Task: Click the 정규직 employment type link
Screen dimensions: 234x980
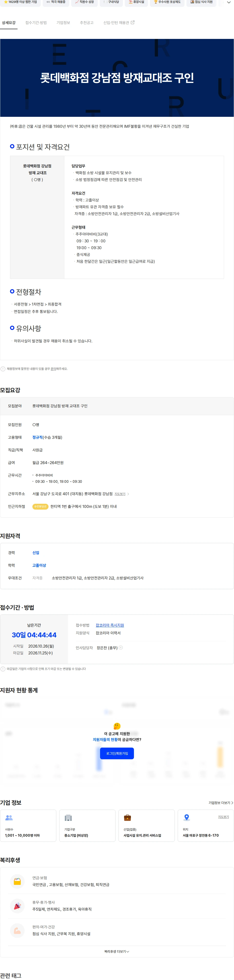Action: [37, 438]
